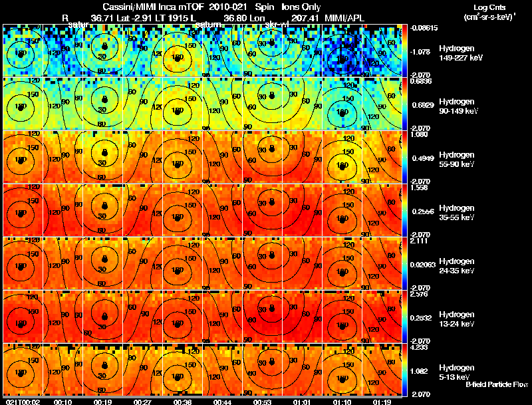This screenshot has width=532, height=405.
Task: Click the '0.6929' colorbar midpoint value
Action: click(x=423, y=105)
